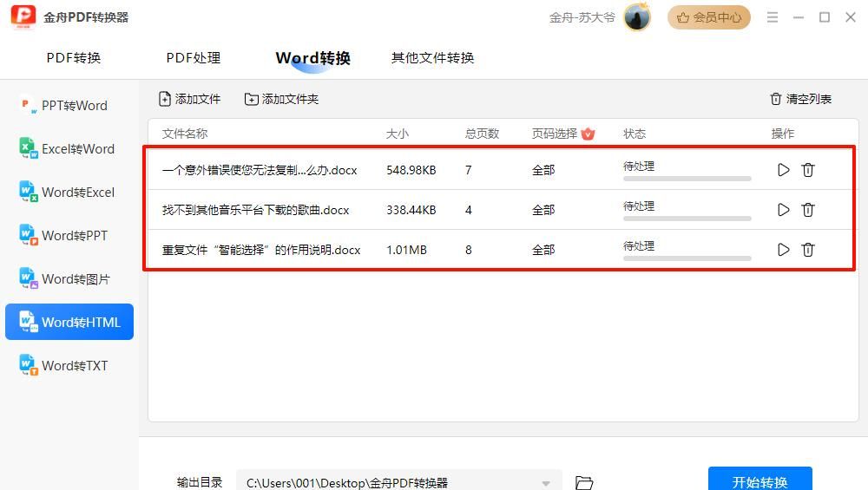The image size is (868, 490).
Task: Delete 找不到其他音乐平台下载的歌曲.docx from list
Action: pos(808,210)
